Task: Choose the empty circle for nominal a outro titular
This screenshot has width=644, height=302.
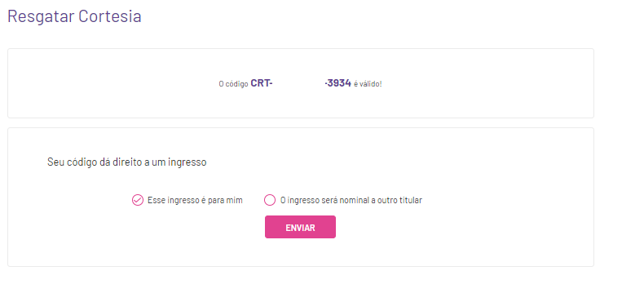Action: 270,200
